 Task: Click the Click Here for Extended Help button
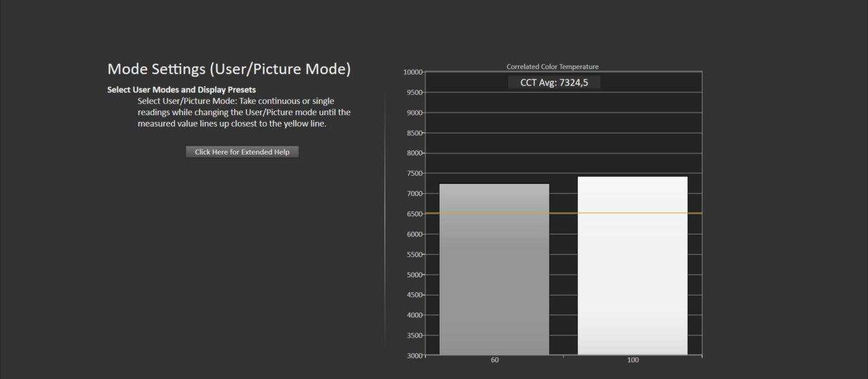click(x=242, y=152)
